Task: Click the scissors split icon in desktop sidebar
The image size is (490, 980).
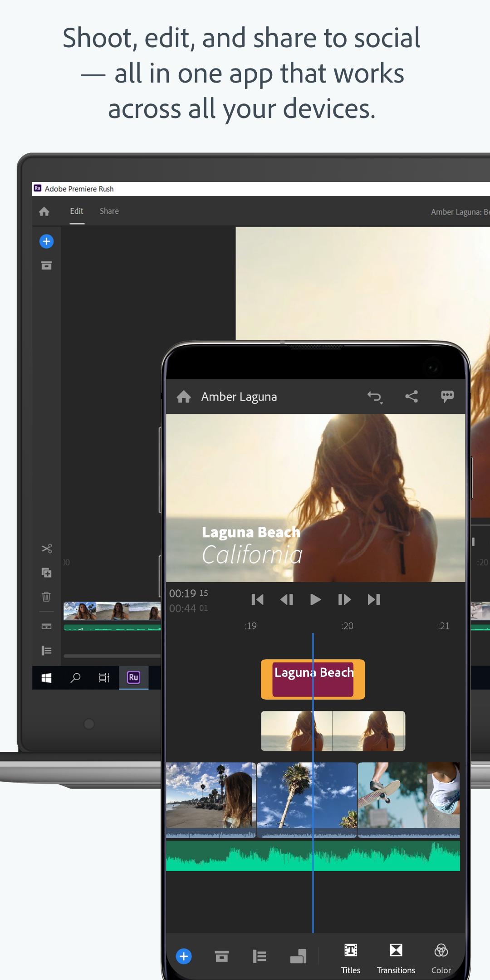Action: 46,549
